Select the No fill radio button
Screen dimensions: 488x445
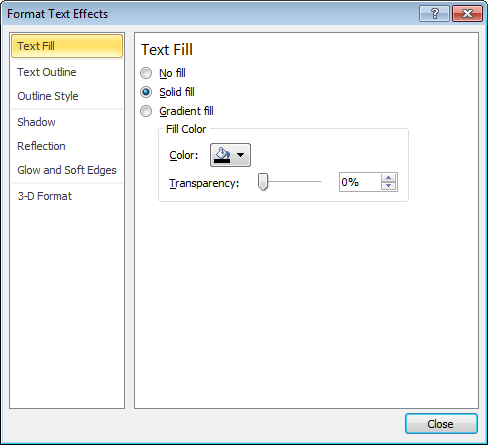tap(146, 73)
